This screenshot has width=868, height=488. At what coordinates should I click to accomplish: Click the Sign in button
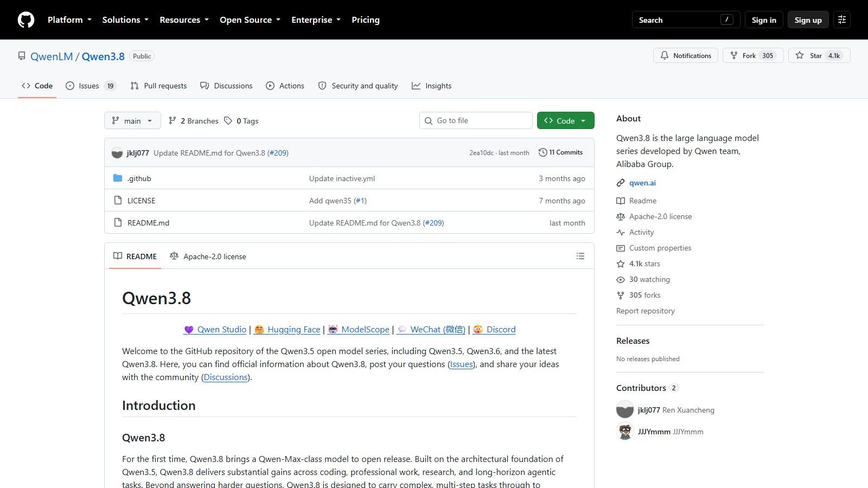point(764,20)
